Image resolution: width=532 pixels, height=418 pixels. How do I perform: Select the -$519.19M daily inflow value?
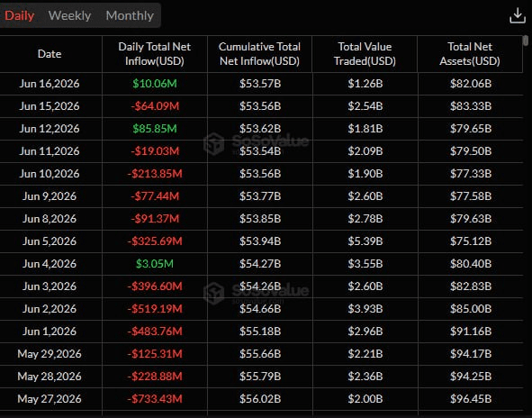click(x=155, y=309)
